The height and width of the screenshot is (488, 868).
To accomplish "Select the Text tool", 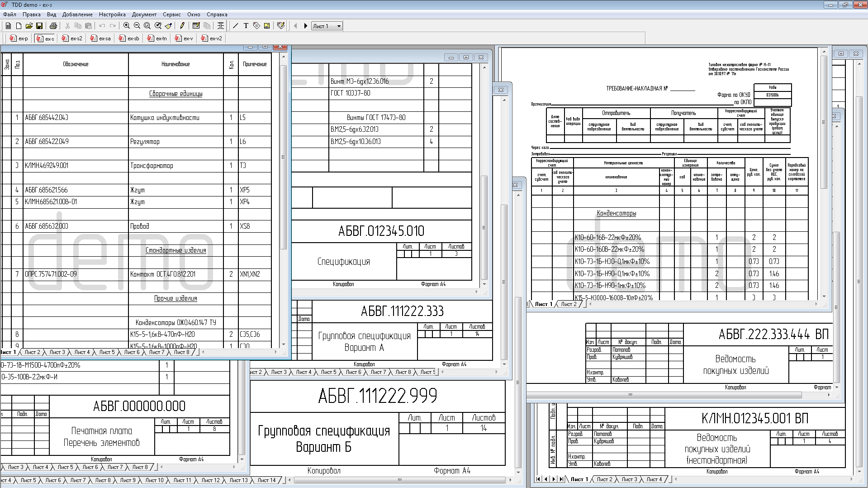I will (x=246, y=26).
